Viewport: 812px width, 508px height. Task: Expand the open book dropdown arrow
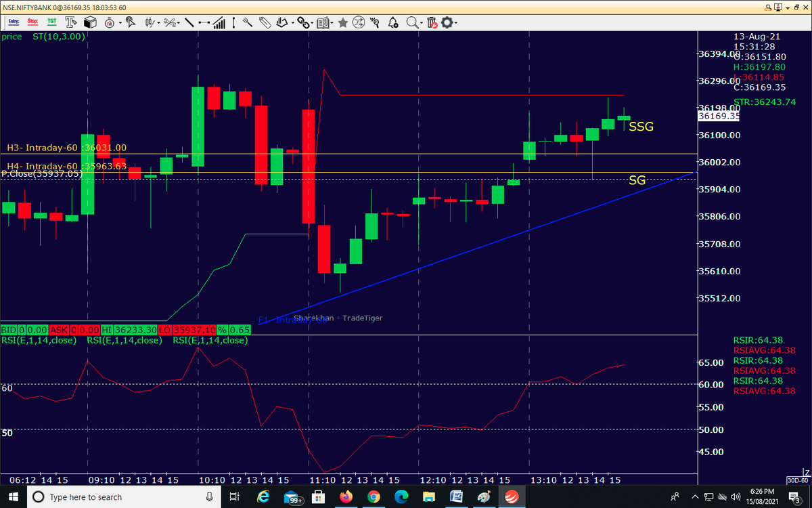pyautogui.click(x=332, y=23)
